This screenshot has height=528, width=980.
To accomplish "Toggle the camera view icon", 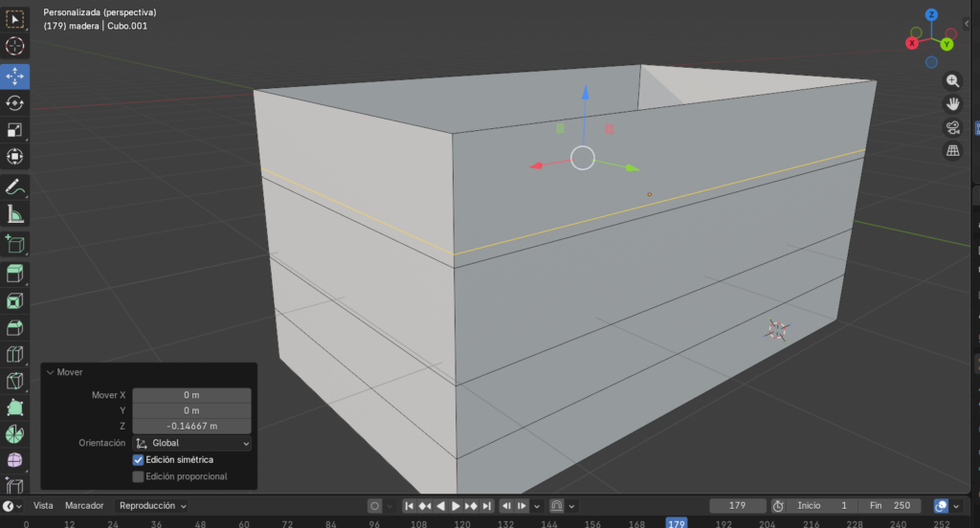I will 952,127.
